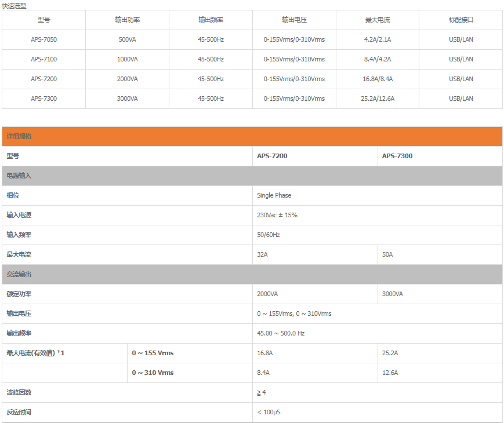Click the 25.2A current value in detailed specs

tap(390, 353)
